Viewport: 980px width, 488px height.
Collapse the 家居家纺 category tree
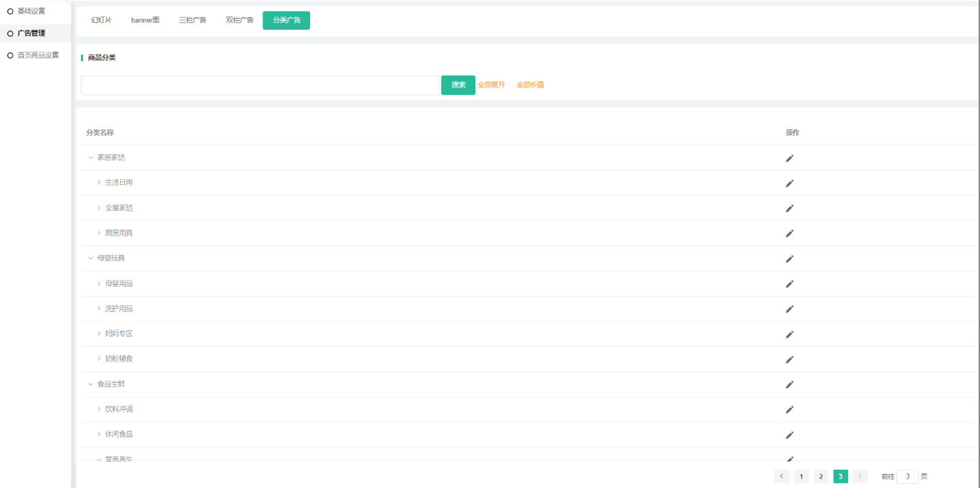(90, 158)
